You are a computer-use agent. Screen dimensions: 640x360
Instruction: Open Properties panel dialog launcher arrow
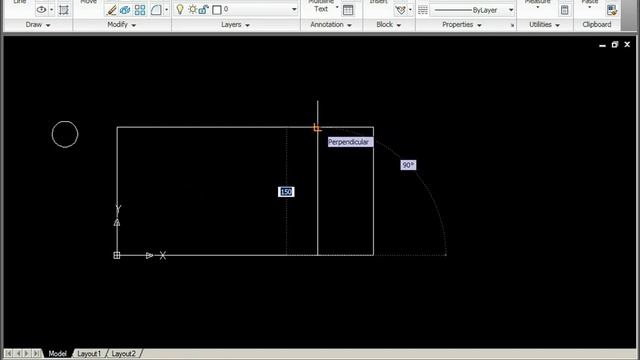[512, 25]
